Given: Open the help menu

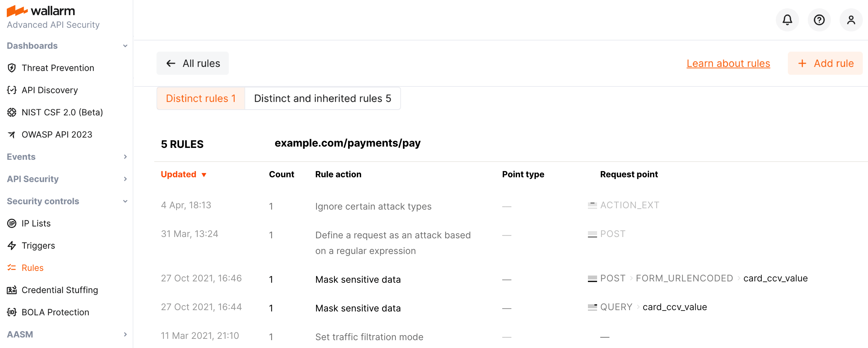Looking at the screenshot, I should 820,20.
